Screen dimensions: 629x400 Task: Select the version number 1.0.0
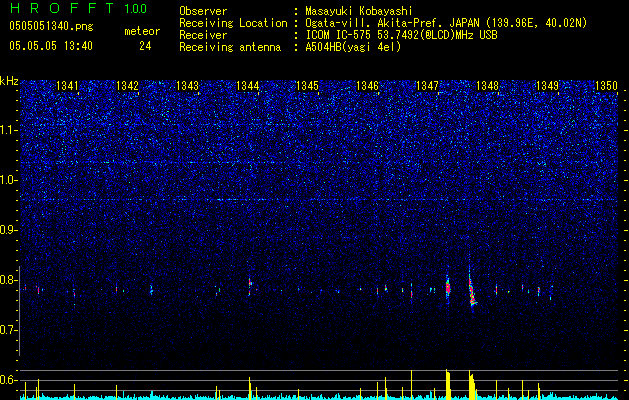click(136, 9)
